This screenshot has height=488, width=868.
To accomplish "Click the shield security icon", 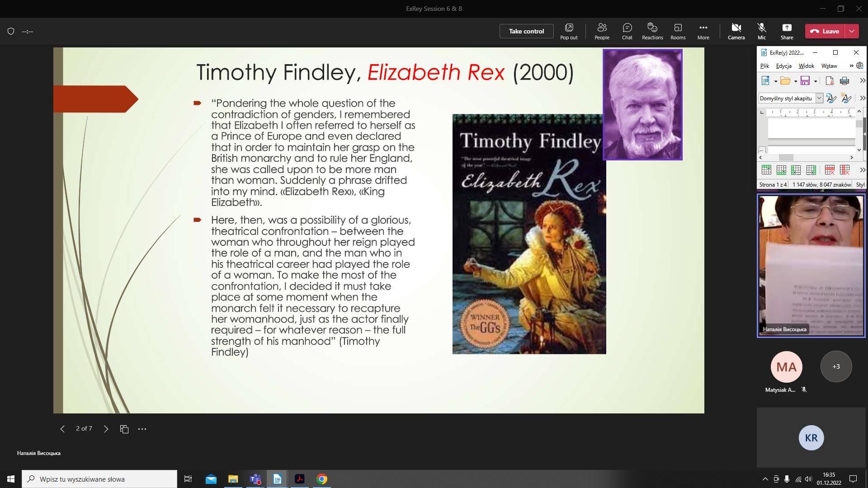I will click(x=11, y=31).
